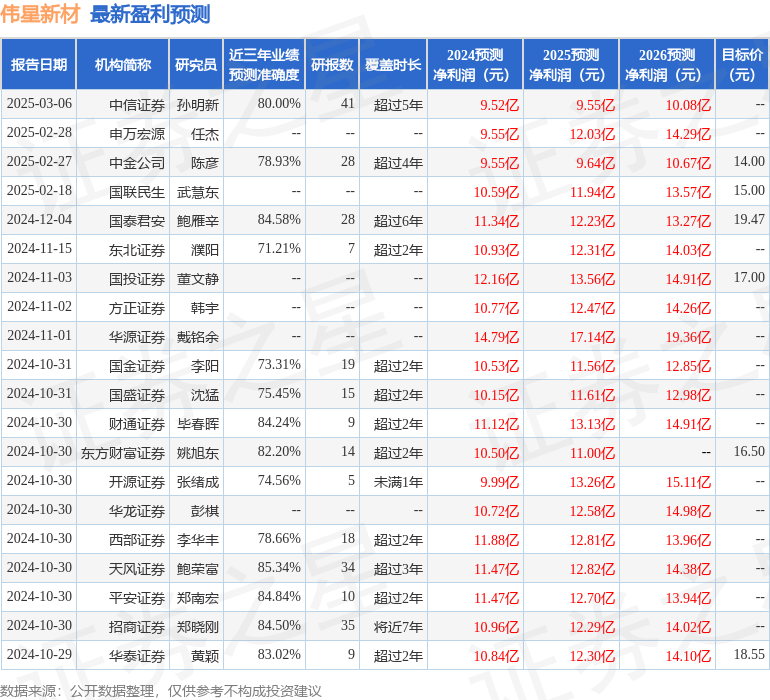Click 华泰证券's 18.55 target price
770x700 pixels.
tap(748, 656)
